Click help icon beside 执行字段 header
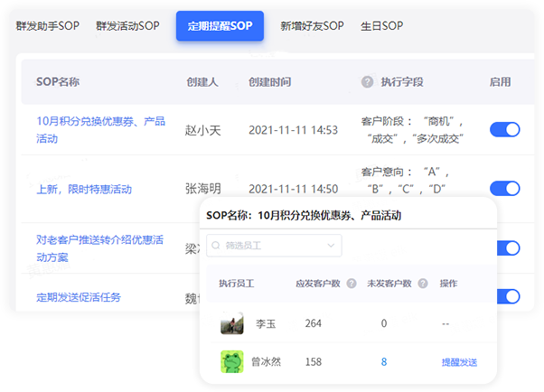The height and width of the screenshot is (392, 544). 367,82
